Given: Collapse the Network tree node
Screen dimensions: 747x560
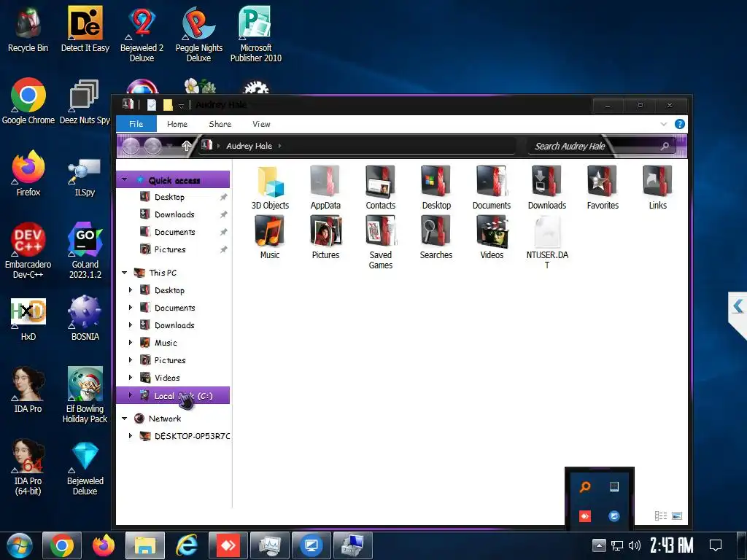Looking at the screenshot, I should point(124,419).
